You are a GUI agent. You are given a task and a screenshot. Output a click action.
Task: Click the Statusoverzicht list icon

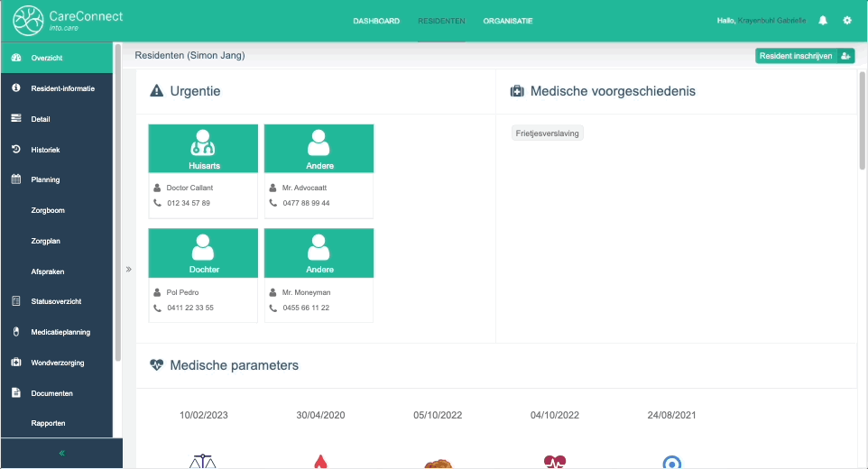16,301
